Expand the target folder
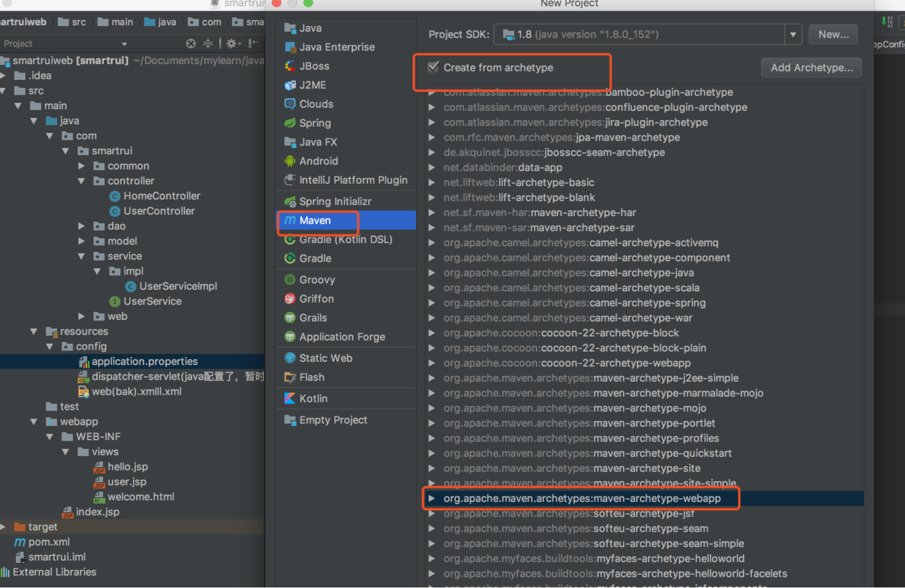905x588 pixels. pyautogui.click(x=3, y=526)
